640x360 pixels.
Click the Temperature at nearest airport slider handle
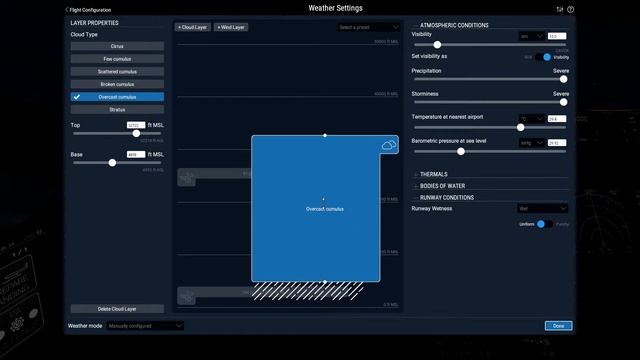520,127
